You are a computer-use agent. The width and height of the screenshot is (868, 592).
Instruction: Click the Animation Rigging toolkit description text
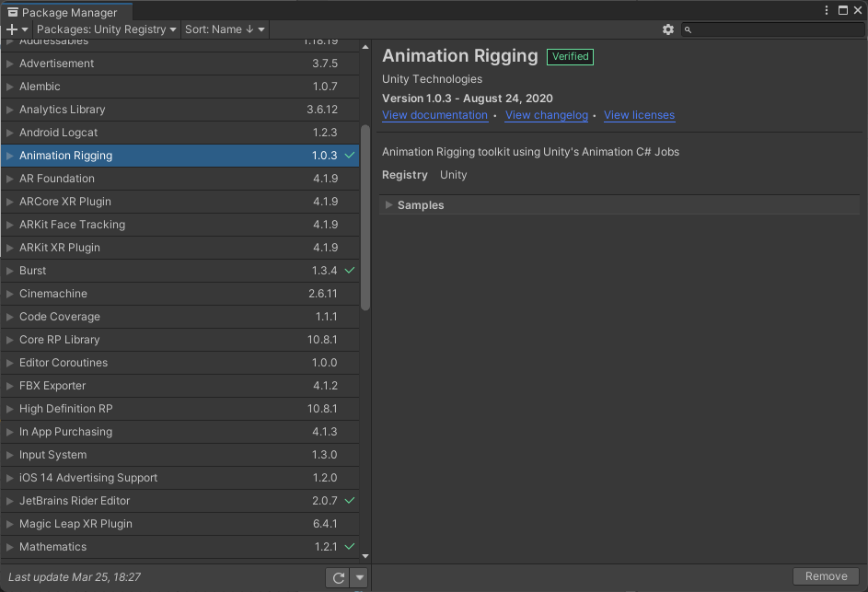pyautogui.click(x=530, y=152)
